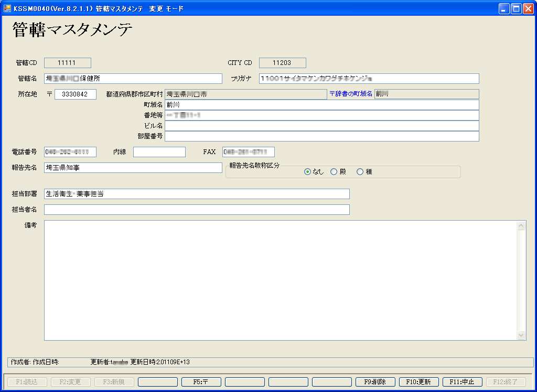Click the F10:更新 update button
The image size is (537, 392).
click(x=418, y=382)
